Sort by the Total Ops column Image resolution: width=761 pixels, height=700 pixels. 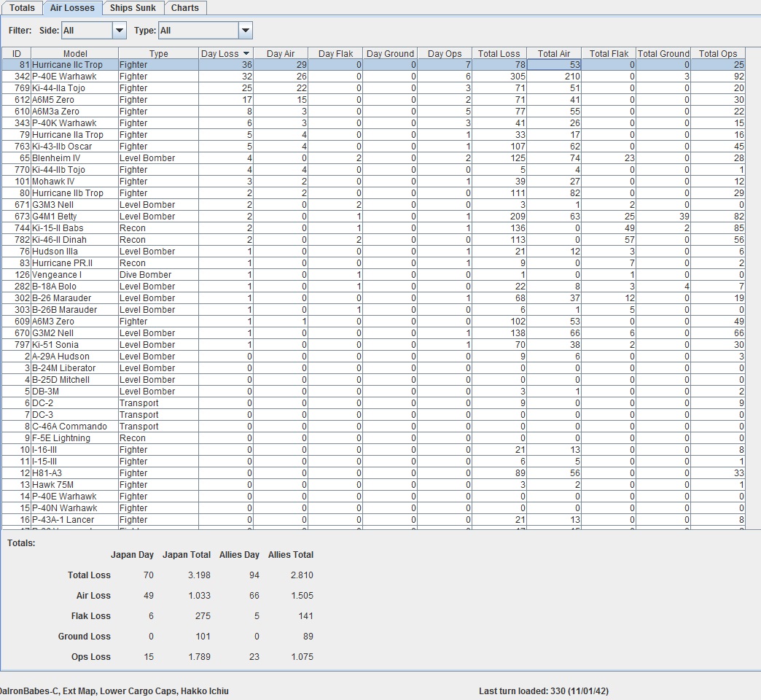click(x=718, y=53)
